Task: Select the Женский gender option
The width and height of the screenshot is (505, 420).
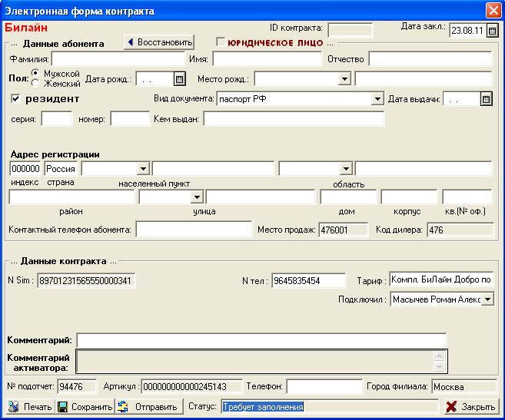Action: tap(35, 84)
